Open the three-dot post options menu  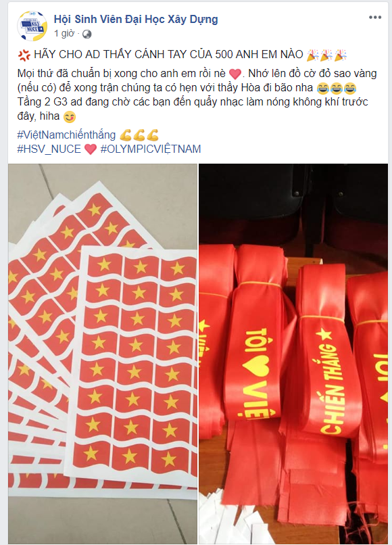point(375,18)
